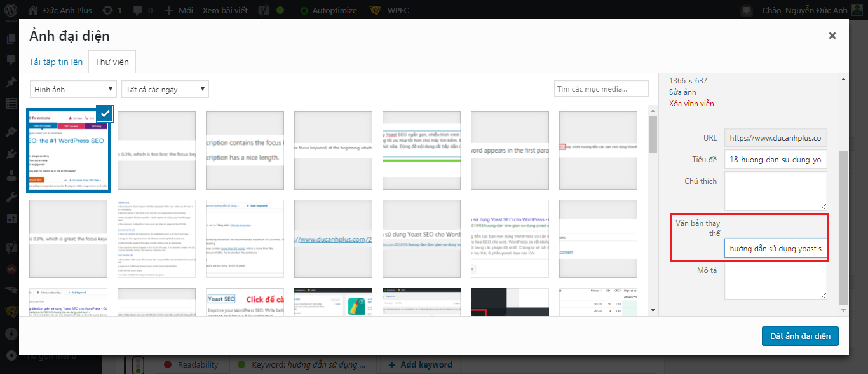The height and width of the screenshot is (374, 868).
Task: Select the 'Click để cà' Yoast SEO thumbnail
Action: (x=245, y=303)
